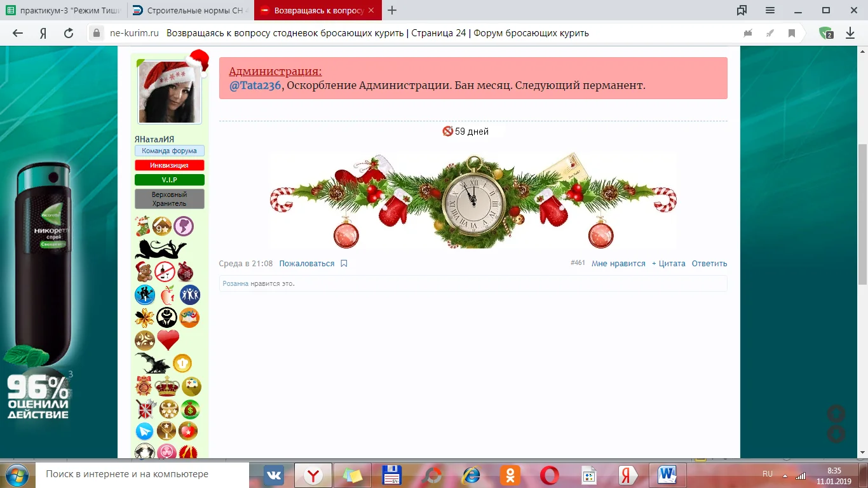Click + Цитата to quote the post
This screenshot has width=868, height=488.
(x=668, y=264)
